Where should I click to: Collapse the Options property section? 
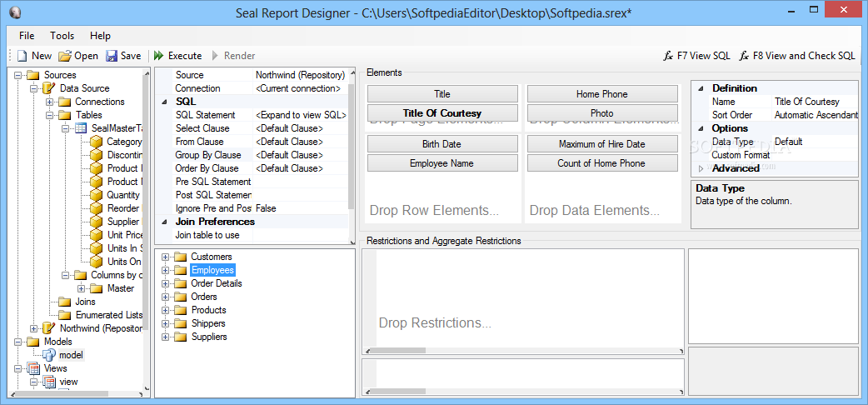point(701,128)
